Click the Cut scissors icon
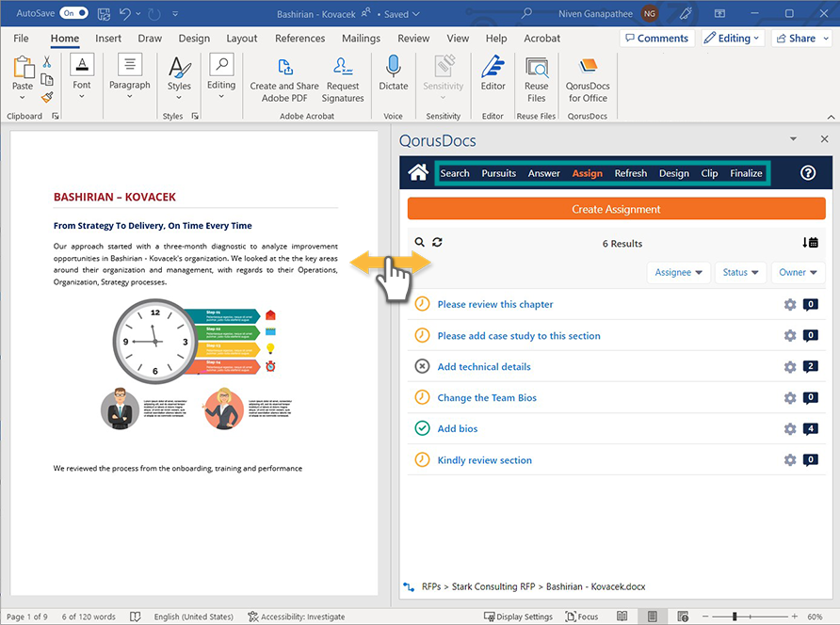The width and height of the screenshot is (840, 625). click(47, 62)
